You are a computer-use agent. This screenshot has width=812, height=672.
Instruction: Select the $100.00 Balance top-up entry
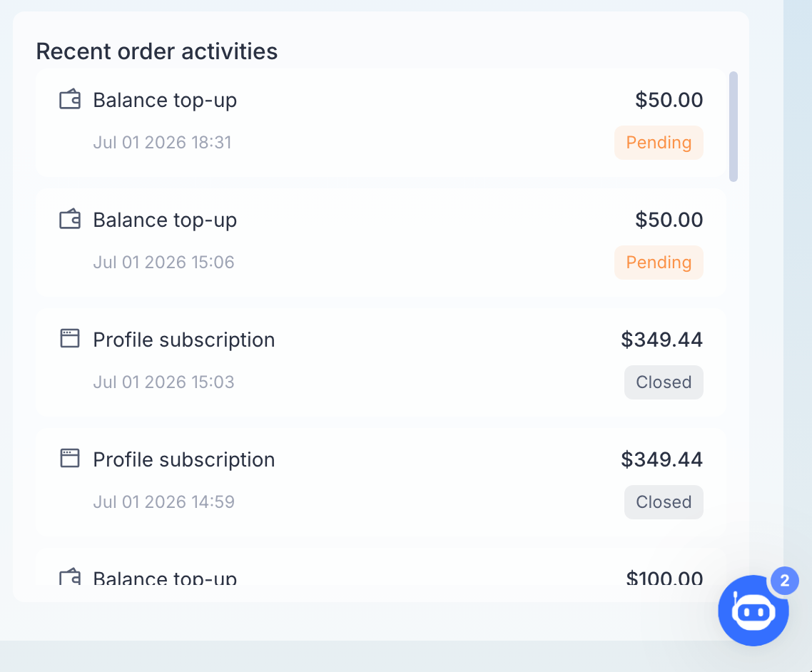tap(380, 567)
